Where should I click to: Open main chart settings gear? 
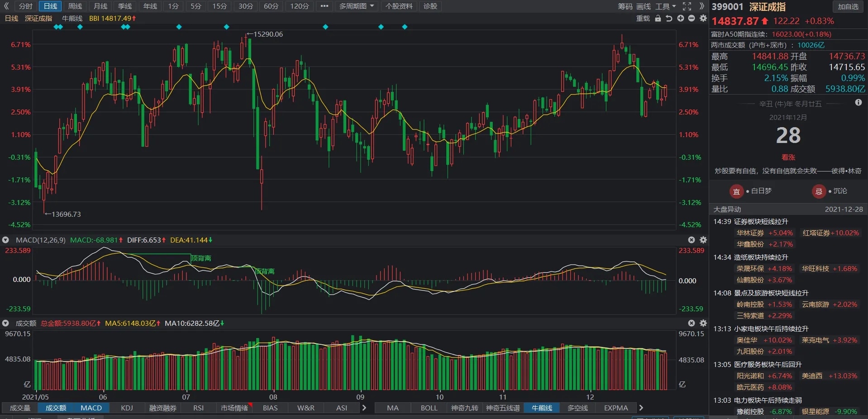pos(703,19)
